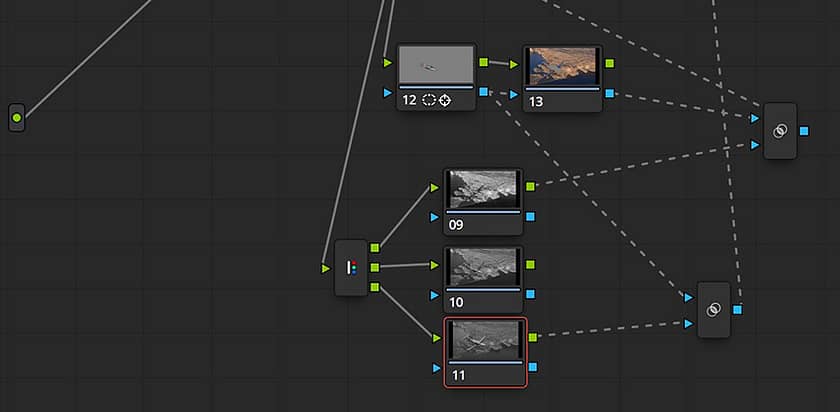840x412 pixels.
Task: Click the Splitter node RGB icon
Action: (x=351, y=267)
